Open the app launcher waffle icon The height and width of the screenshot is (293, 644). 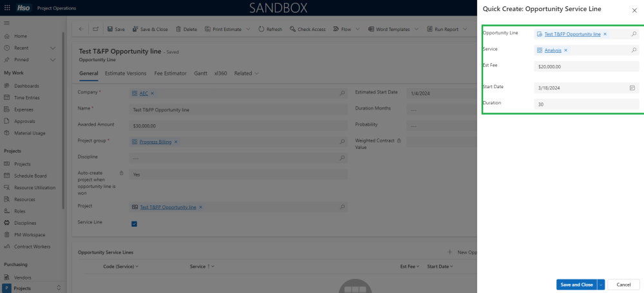(x=7, y=8)
